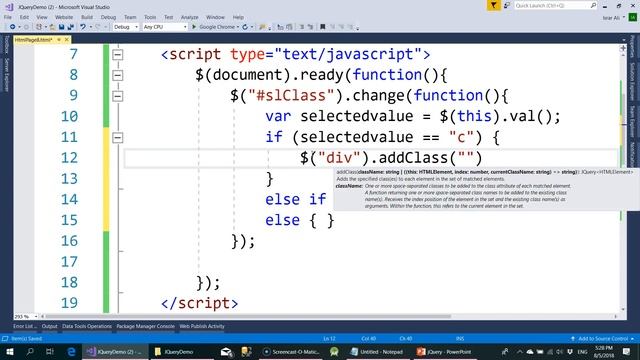Click the "#slClass" string on line 9

click(291, 96)
